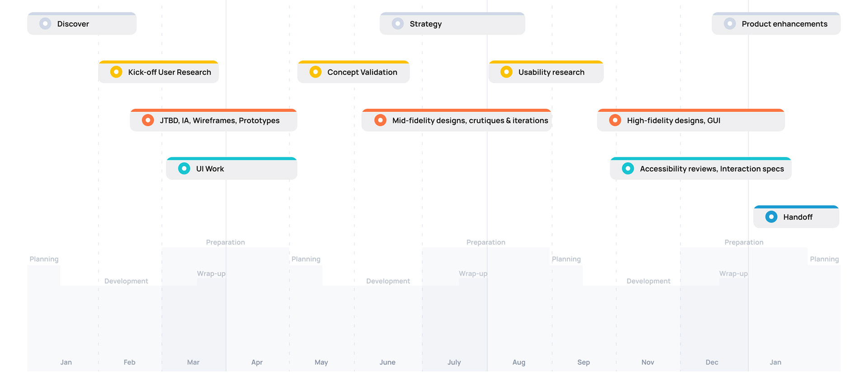Image resolution: width=868 pixels, height=390 pixels.
Task: Click the blue circle icon on Handoff
Action: pyautogui.click(x=771, y=217)
